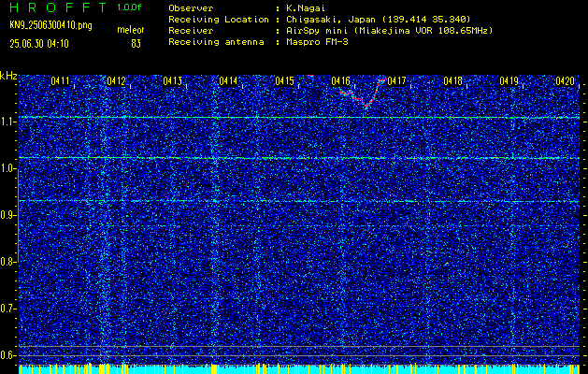The height and width of the screenshot is (374, 588).
Task: Click the 1.0 frequency axis label
Action: (7, 169)
